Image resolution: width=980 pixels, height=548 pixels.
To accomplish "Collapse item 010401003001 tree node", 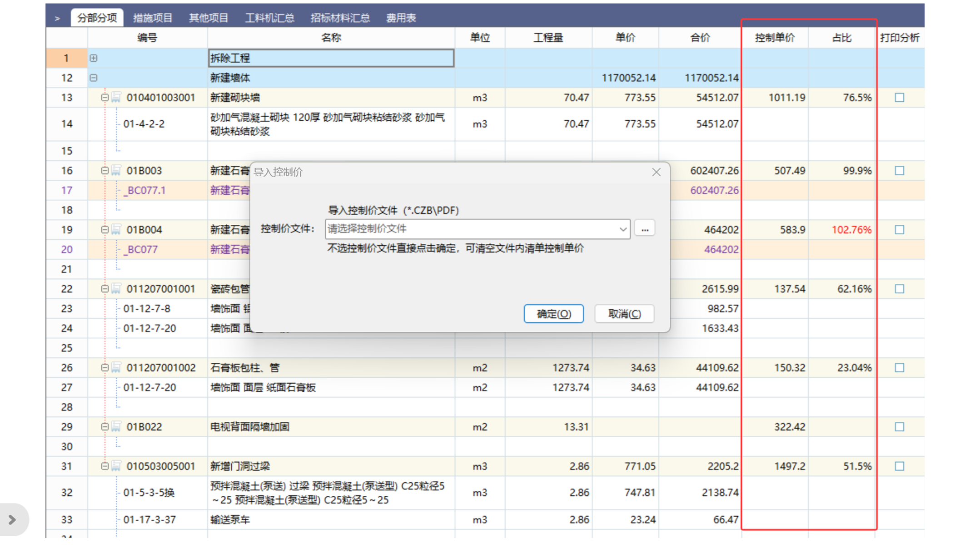I will click(x=105, y=97).
